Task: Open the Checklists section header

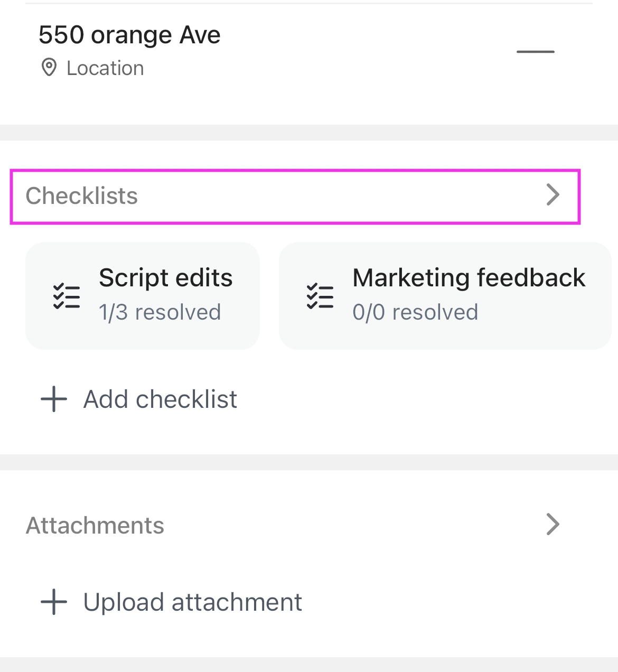Action: click(x=82, y=196)
